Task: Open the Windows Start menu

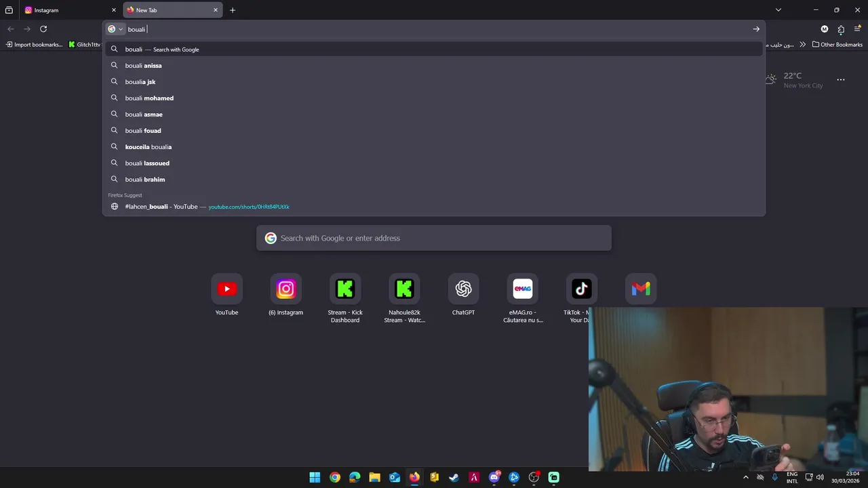Action: [315, 477]
